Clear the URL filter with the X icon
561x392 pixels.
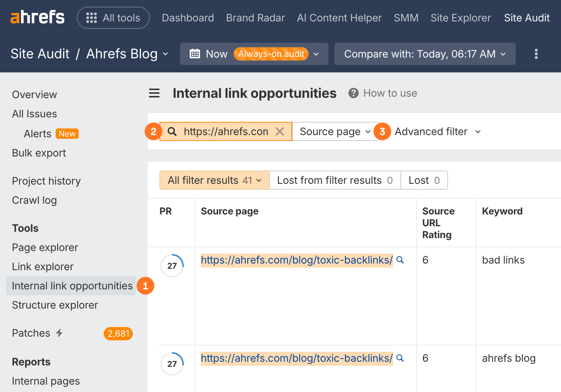280,131
